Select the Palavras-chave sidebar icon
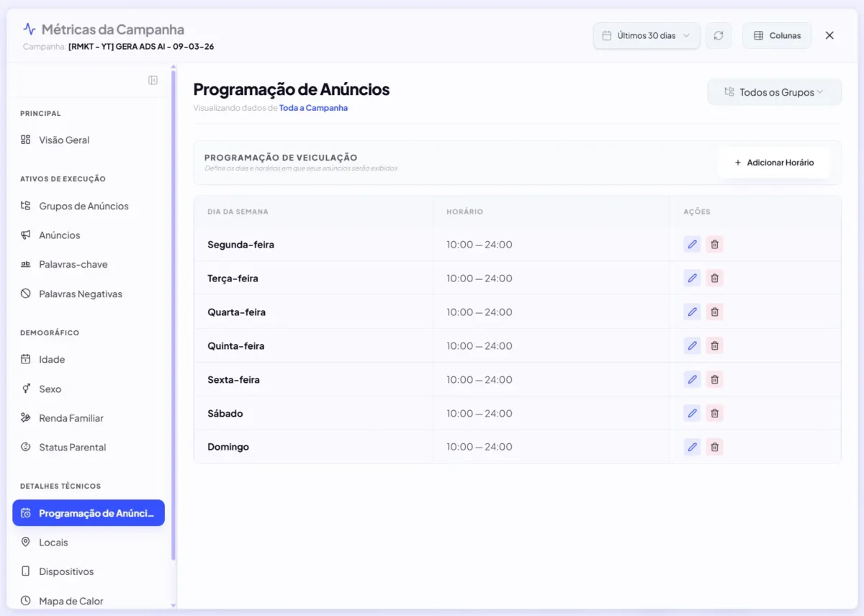 pyautogui.click(x=27, y=264)
